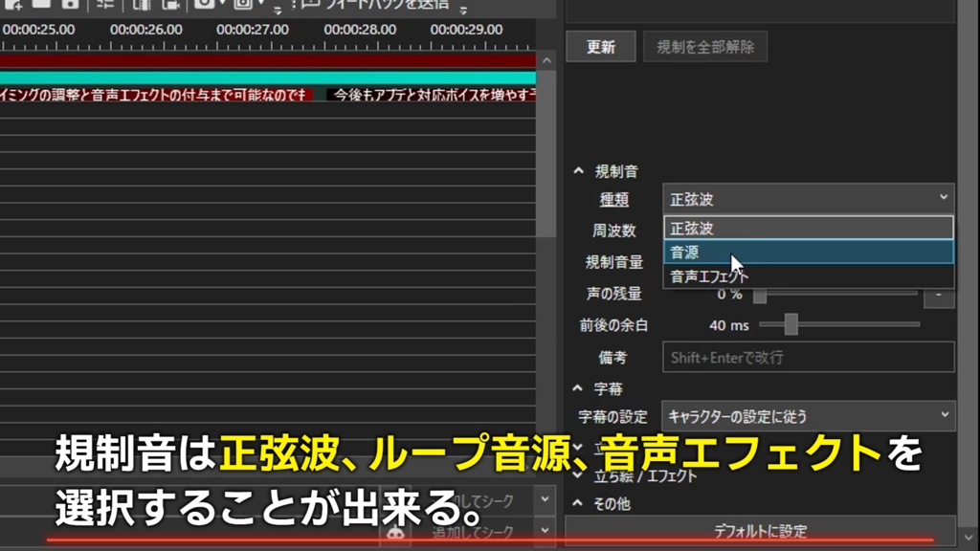Image resolution: width=980 pixels, height=551 pixels.
Task: Select clip ending 付与まで可能なのです
Action: coord(156,95)
